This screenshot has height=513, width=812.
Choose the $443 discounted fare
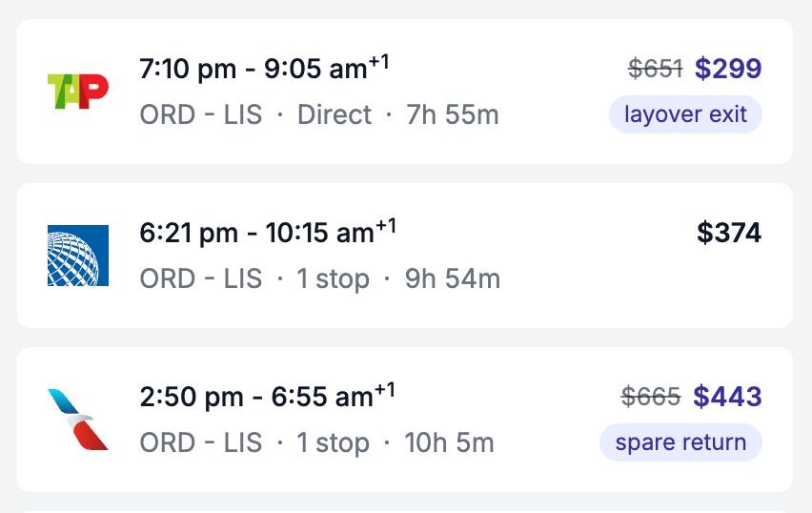pyautogui.click(x=727, y=397)
